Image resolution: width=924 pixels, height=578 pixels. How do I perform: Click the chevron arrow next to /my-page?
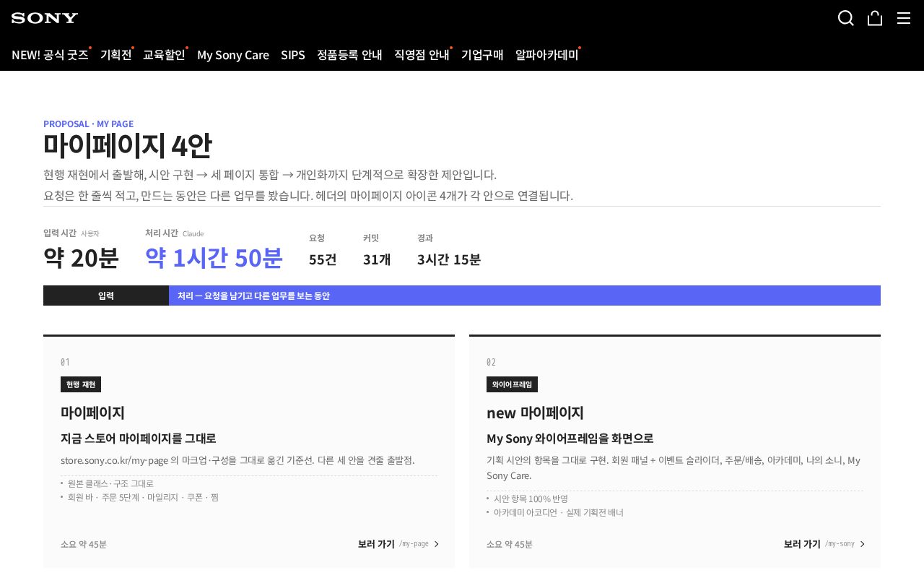[x=436, y=544]
